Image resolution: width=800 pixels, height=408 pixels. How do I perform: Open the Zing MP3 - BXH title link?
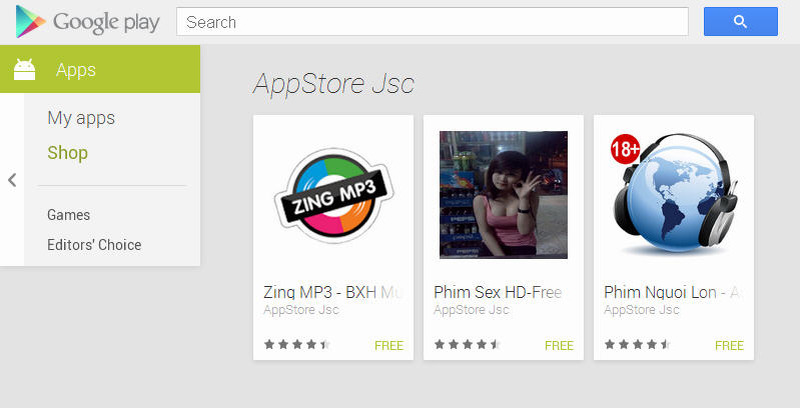[333, 292]
